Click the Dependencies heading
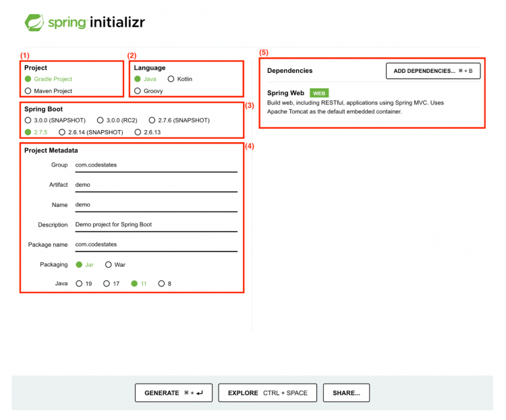This screenshot has width=506, height=420. 290,71
